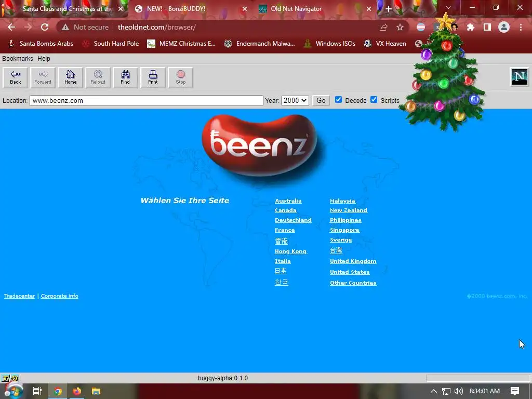Open the Other Countries link
Viewport: 532px width, 399px height.
pos(353,283)
